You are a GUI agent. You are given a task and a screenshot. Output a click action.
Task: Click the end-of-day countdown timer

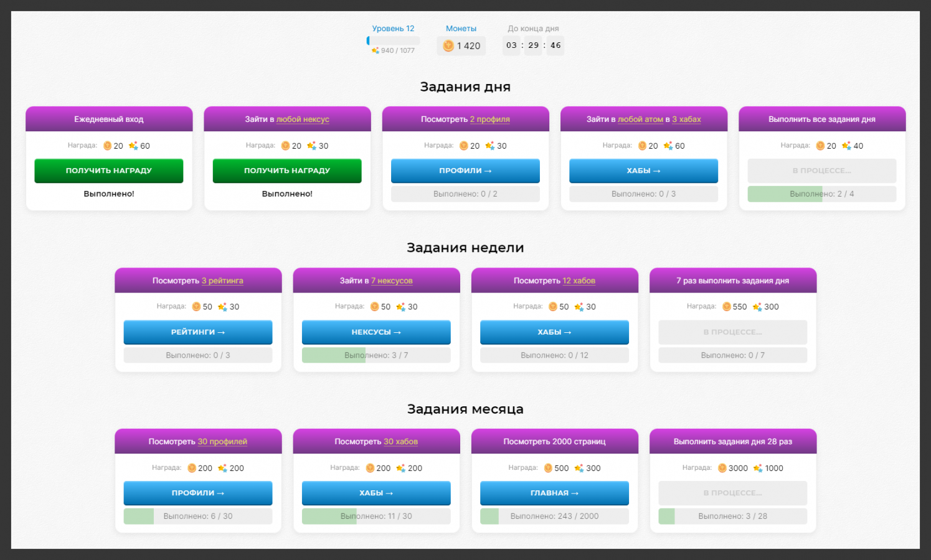click(533, 45)
